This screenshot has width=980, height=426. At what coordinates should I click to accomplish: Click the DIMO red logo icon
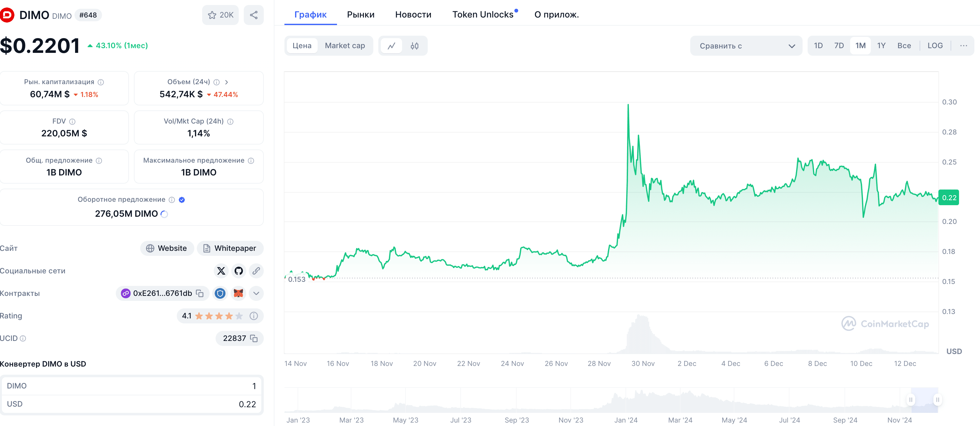point(7,15)
